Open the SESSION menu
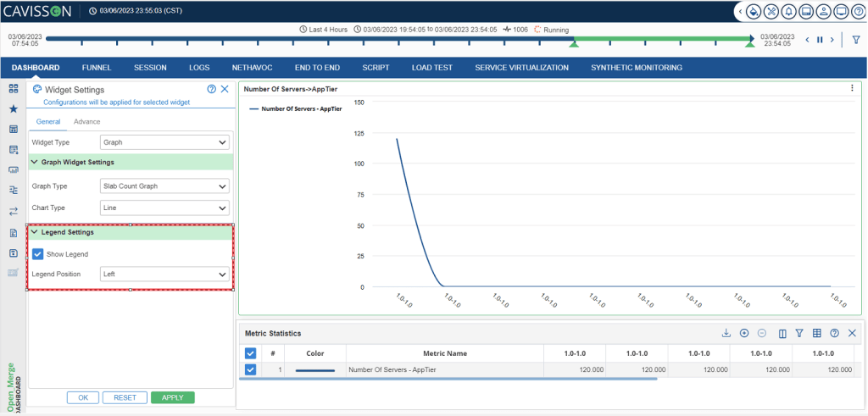 [x=150, y=68]
